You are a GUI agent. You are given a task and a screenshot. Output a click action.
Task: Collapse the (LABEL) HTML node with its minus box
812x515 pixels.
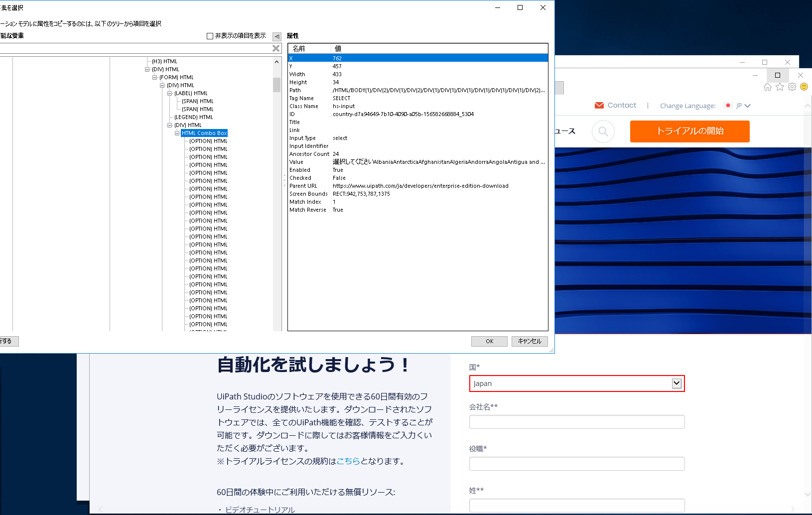(x=170, y=94)
